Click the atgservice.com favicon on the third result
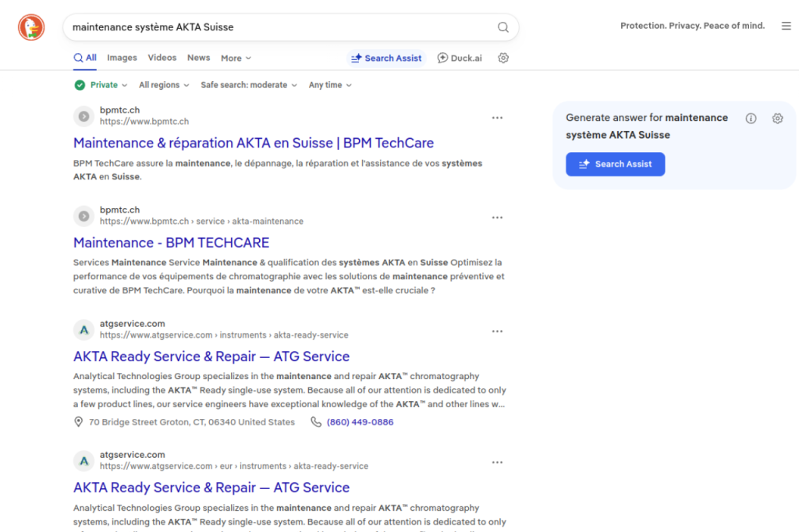Screen dimensions: 799x532 click(x=84, y=330)
